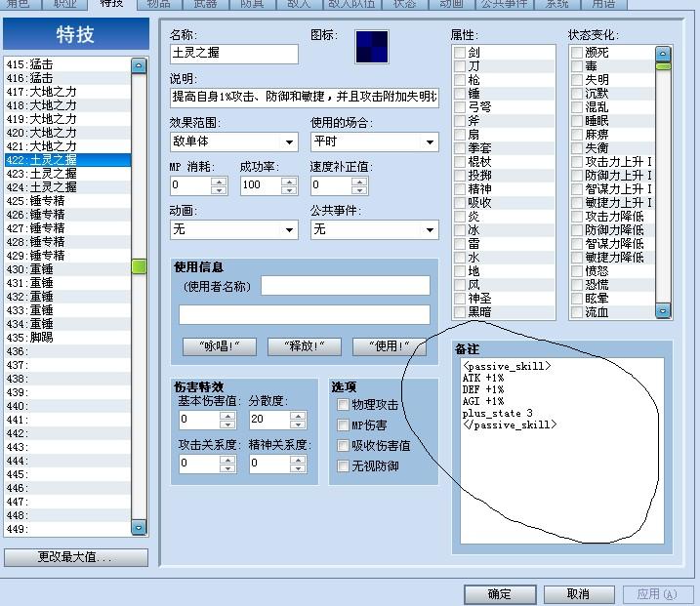Open the 效果范围 dropdown
Image resolution: width=700 pixels, height=606 pixels.
[x=234, y=141]
